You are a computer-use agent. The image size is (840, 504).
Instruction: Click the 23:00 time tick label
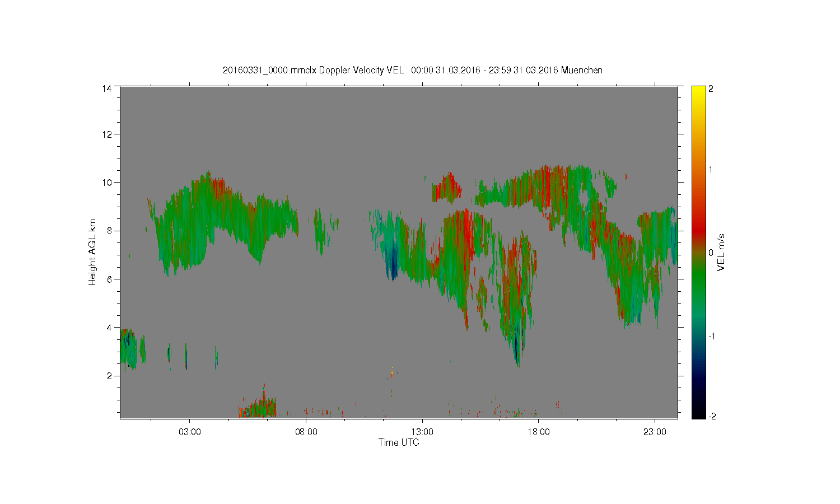click(x=655, y=432)
